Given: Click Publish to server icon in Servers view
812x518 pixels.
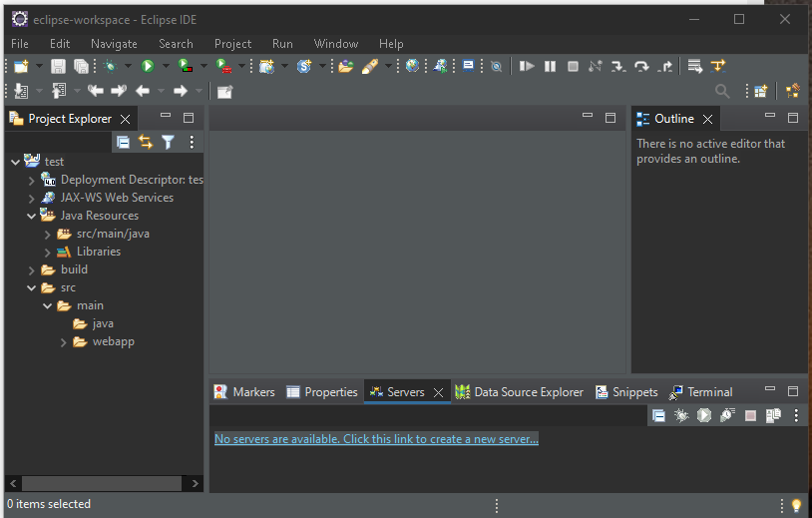Looking at the screenshot, I should (x=773, y=415).
